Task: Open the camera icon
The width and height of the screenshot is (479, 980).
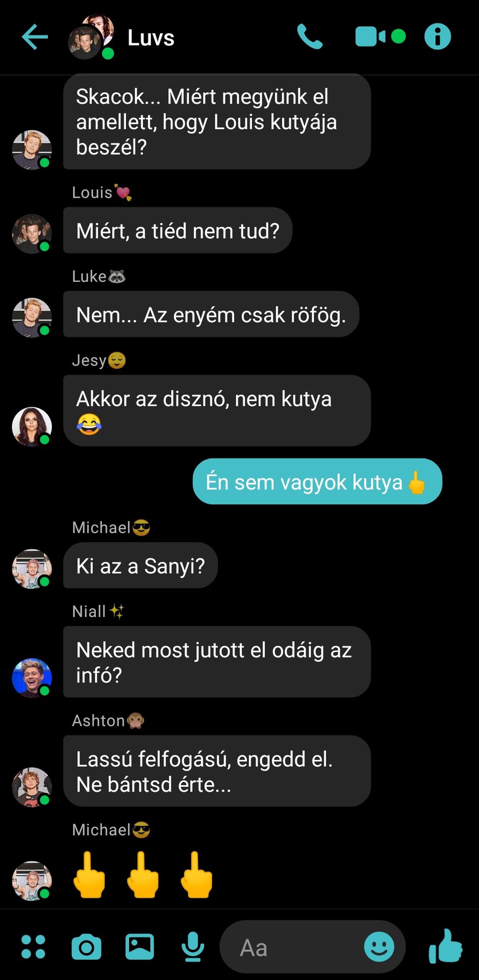Action: [86, 947]
